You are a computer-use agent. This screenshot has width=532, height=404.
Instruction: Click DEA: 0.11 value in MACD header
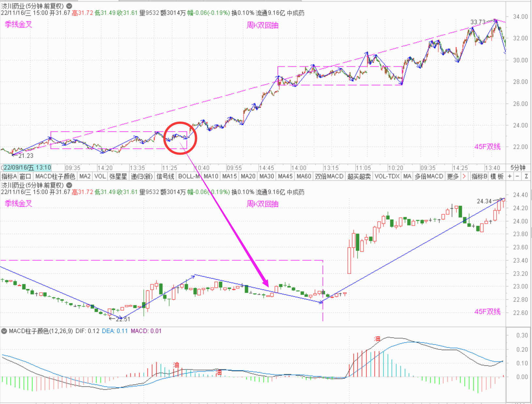pyautogui.click(x=115, y=331)
